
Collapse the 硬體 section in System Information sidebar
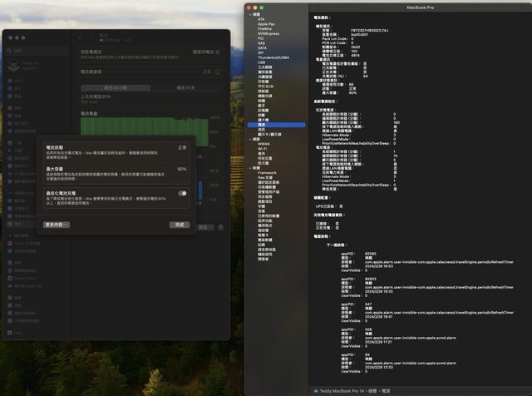click(250, 15)
